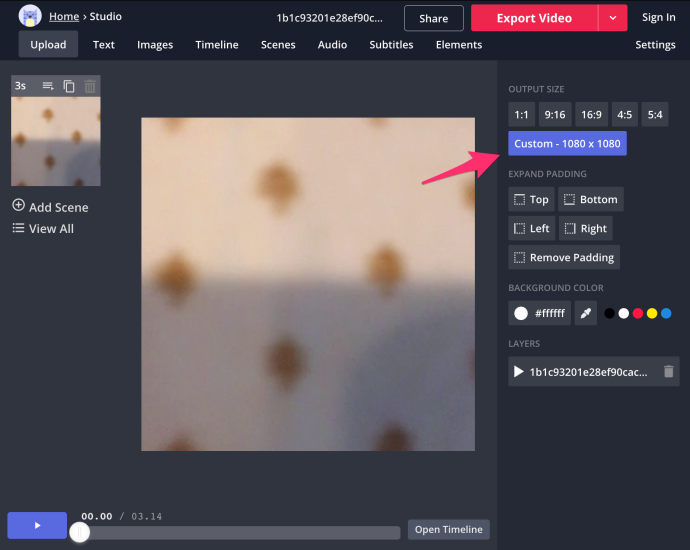Expand padding on Right

coord(586,228)
